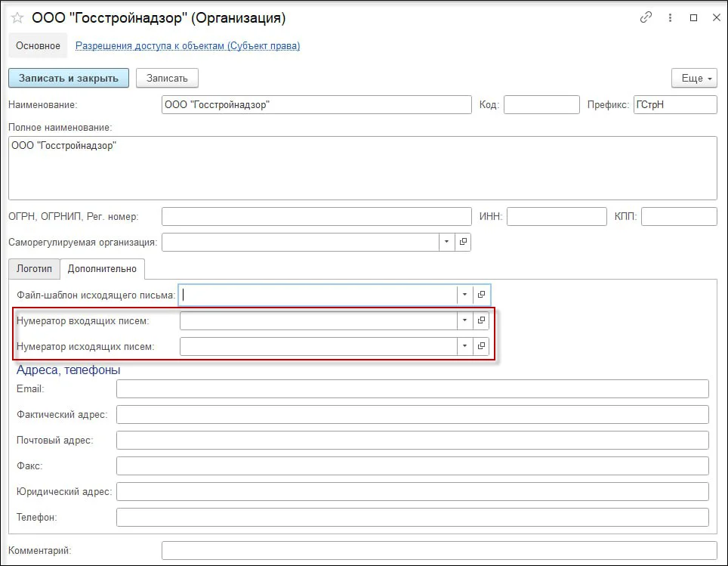Open outgoing letters numerator record icon
This screenshot has width=728, height=566.
[481, 346]
